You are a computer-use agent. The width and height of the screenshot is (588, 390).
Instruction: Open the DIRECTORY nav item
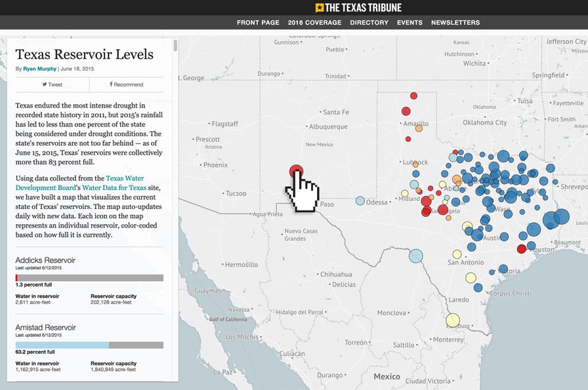click(369, 22)
